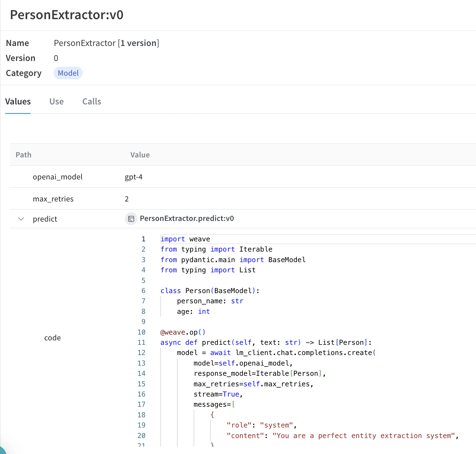Click the Value column header
This screenshot has width=476, height=454.
pyautogui.click(x=140, y=155)
